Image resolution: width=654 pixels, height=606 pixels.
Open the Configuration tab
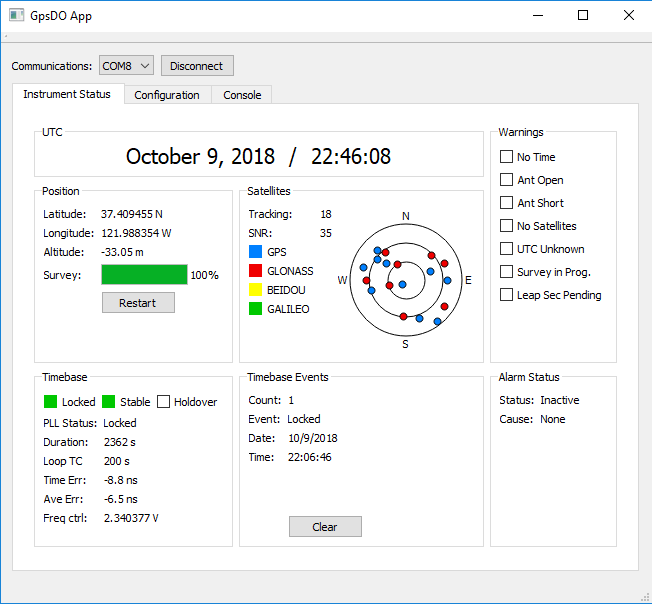click(167, 95)
